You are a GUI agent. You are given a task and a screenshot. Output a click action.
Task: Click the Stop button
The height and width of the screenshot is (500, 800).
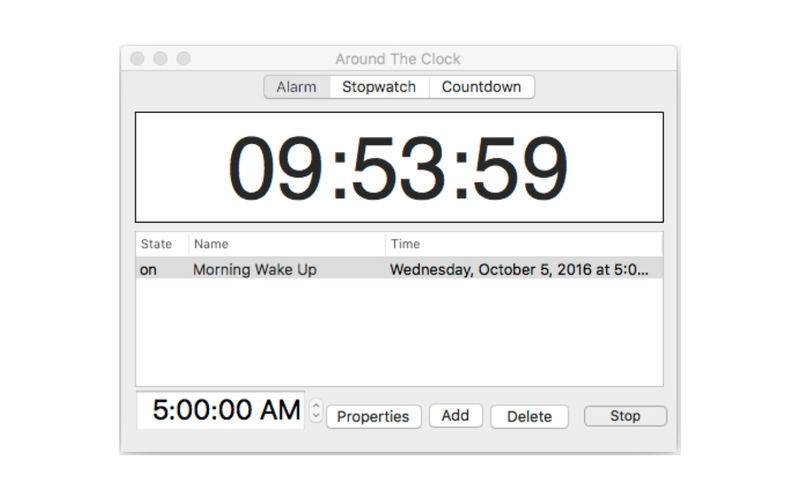[x=625, y=416]
